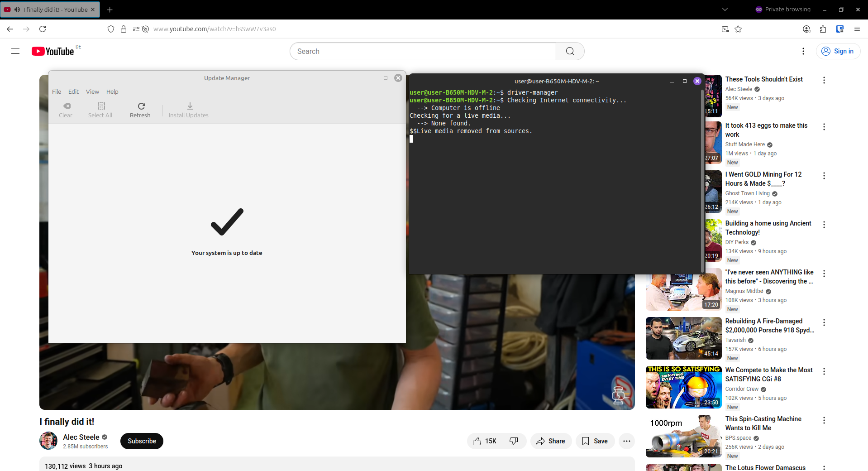Open Alec Steele channel avatar
The width and height of the screenshot is (868, 471).
[48, 441]
